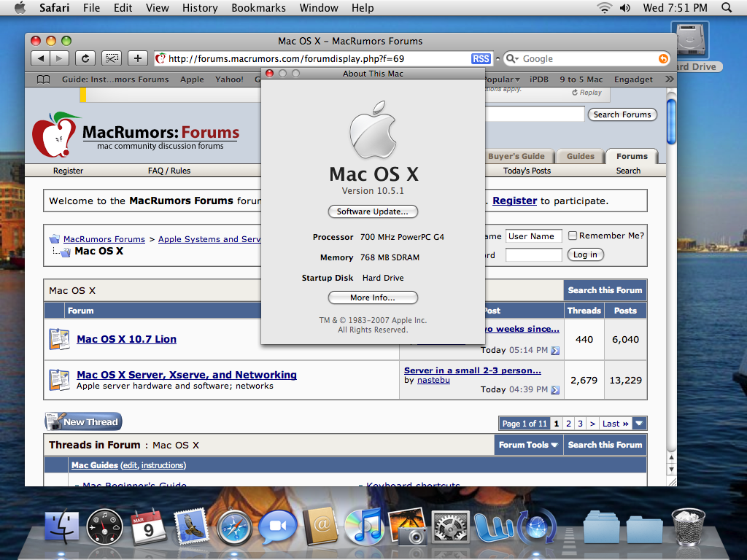This screenshot has height=560, width=747.
Task: Click Today's Posts in nav bar
Action: 527,171
